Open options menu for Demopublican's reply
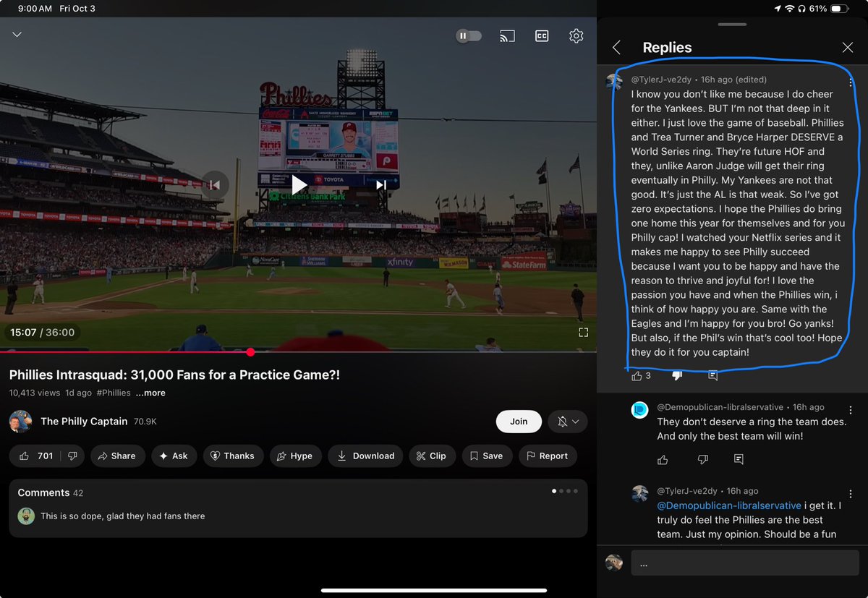Screen dimensions: 868x598 coord(851,410)
